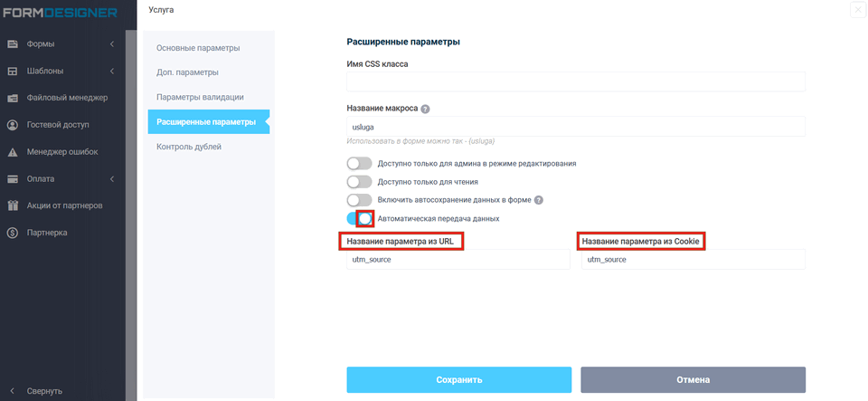The image size is (868, 401).
Task: Click the Формы sidebar icon
Action: (13, 43)
